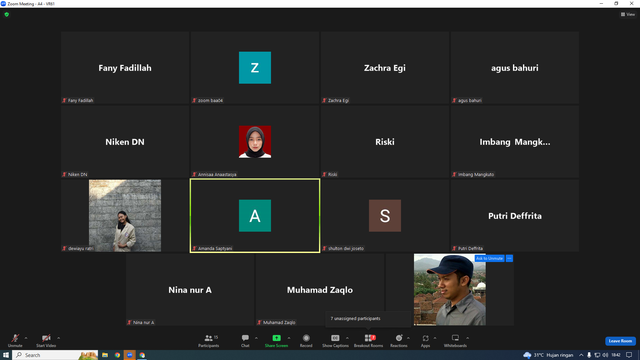Select the Annisaa Anastasya profile photo tile
Screen dimensions: 640x360
[x=255, y=142]
